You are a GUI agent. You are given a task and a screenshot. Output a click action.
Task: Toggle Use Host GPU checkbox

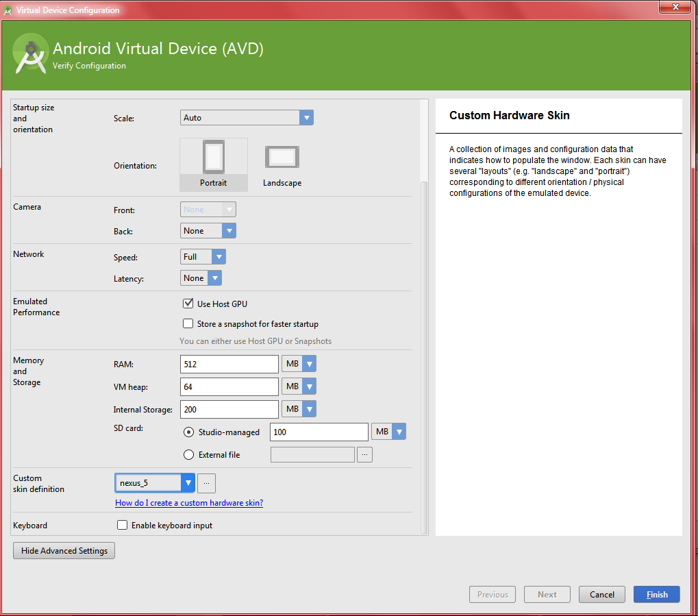(188, 304)
